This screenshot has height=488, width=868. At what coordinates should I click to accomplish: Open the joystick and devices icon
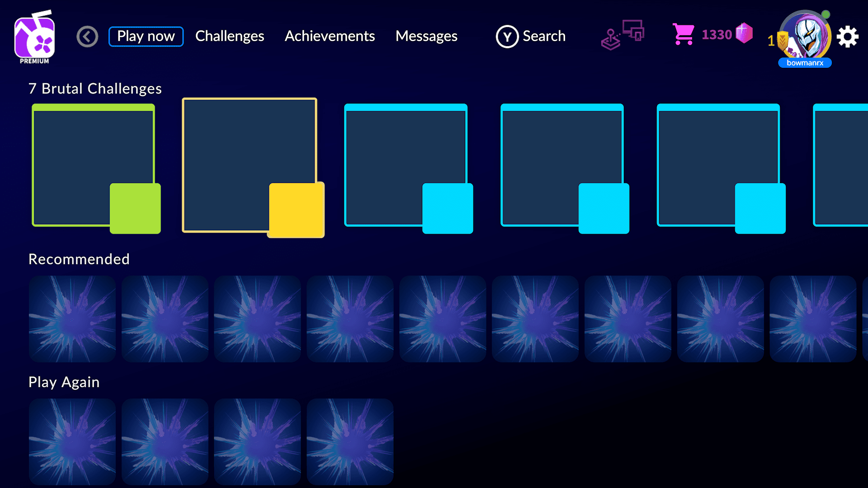[x=623, y=35]
